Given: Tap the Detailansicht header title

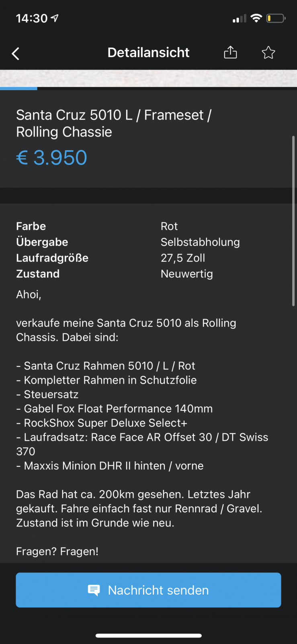Looking at the screenshot, I should click(x=148, y=53).
